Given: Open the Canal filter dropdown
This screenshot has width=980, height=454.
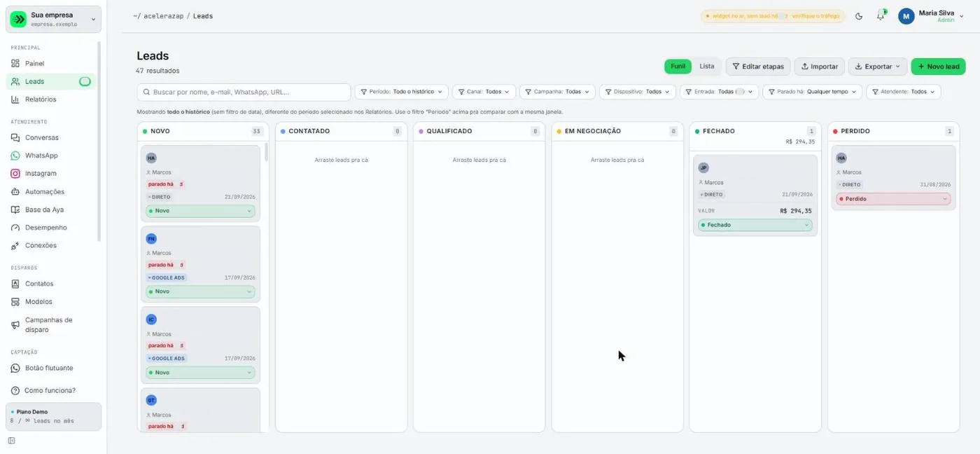Looking at the screenshot, I should 484,92.
